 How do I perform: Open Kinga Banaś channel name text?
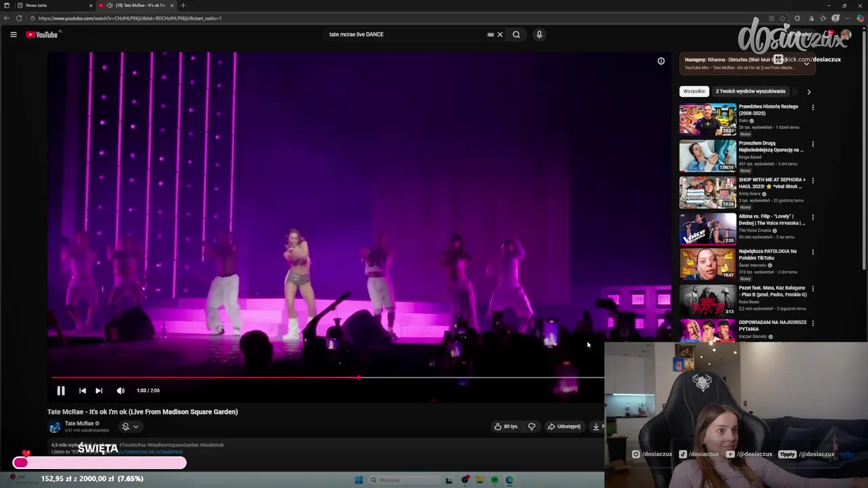(x=750, y=157)
